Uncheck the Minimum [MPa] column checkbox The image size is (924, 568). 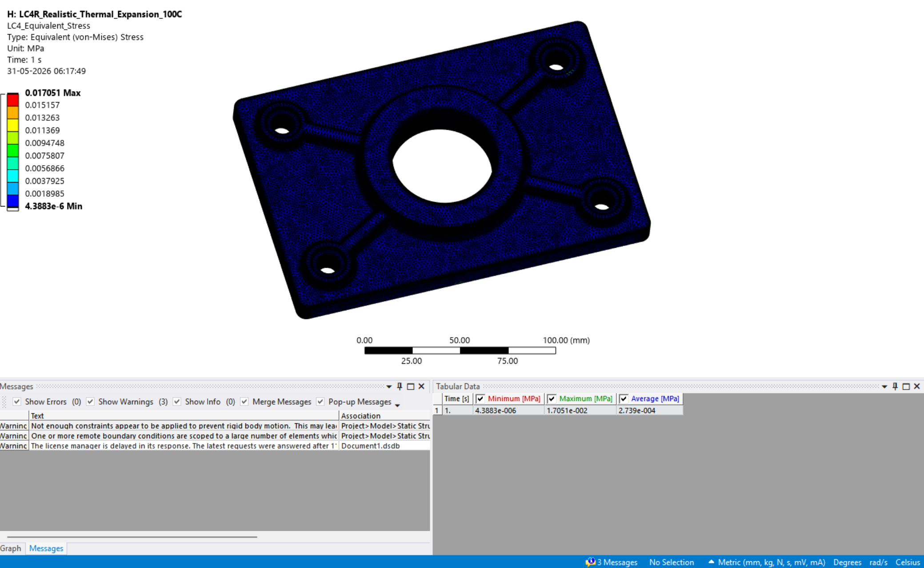point(480,399)
